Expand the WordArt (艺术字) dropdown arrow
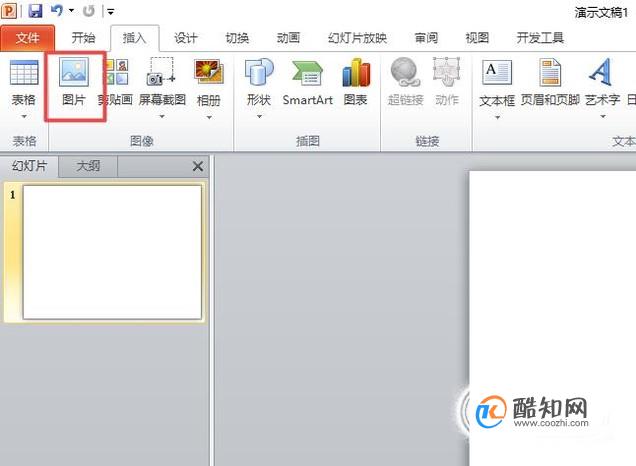 click(x=603, y=117)
